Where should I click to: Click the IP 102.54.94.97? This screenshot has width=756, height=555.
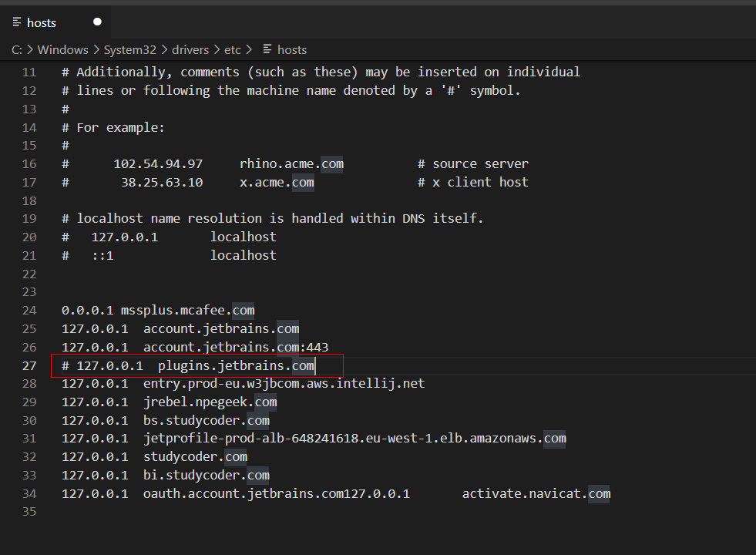click(158, 164)
